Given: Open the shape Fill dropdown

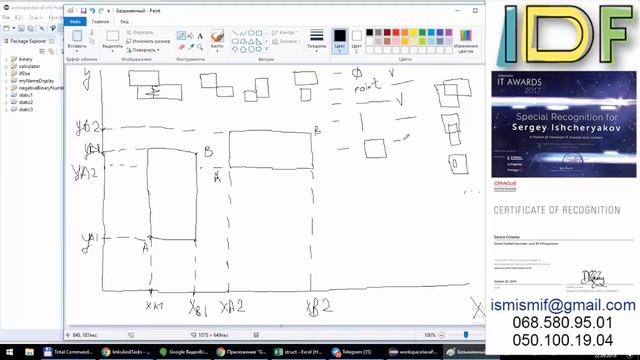Looking at the screenshot, I should point(286,41).
